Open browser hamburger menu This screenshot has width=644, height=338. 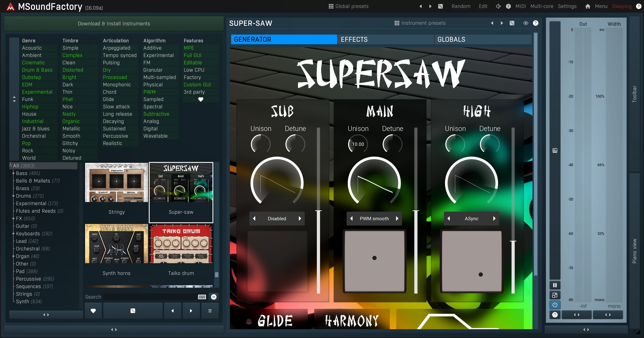(210, 311)
